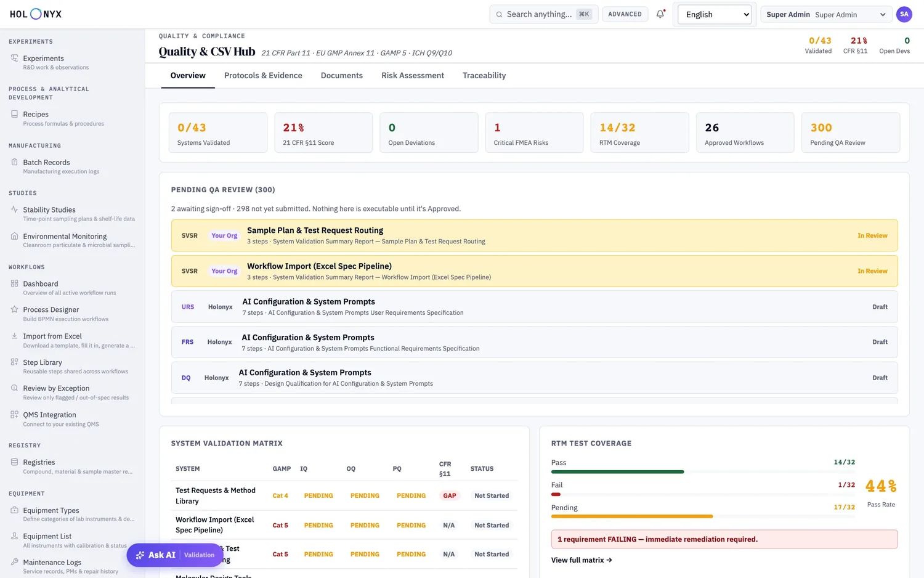Click the Pending coverage progress bar
The height and width of the screenshot is (578, 924).
[x=703, y=516]
